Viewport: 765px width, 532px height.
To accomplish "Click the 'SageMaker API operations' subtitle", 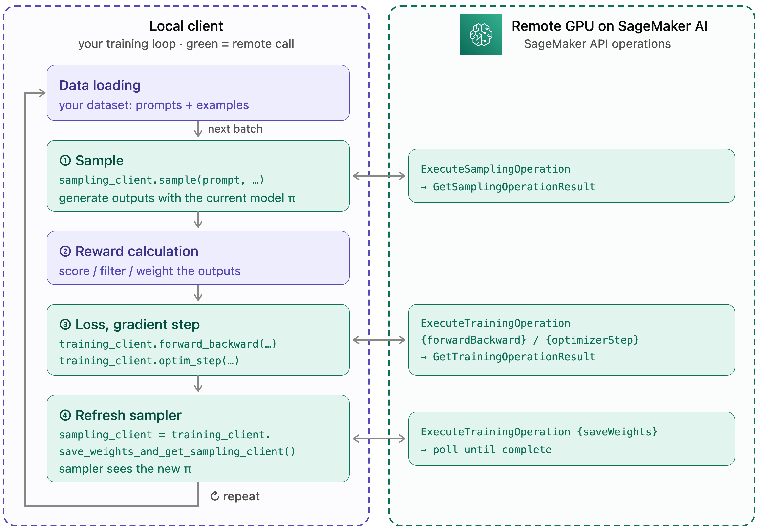I will point(597,44).
